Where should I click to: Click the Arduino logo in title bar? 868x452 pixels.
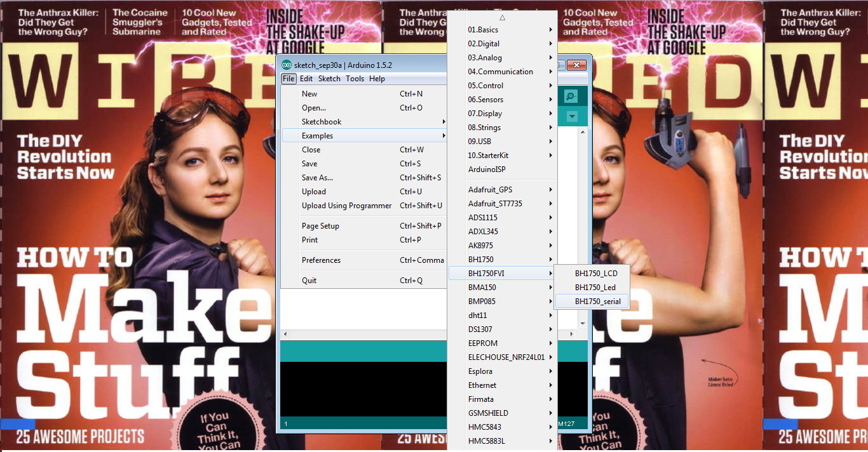click(x=287, y=65)
